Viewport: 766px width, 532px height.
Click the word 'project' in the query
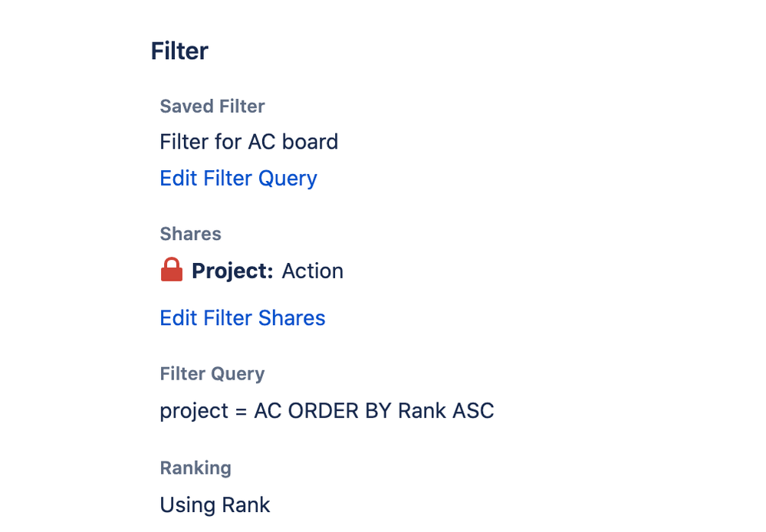[x=194, y=412]
